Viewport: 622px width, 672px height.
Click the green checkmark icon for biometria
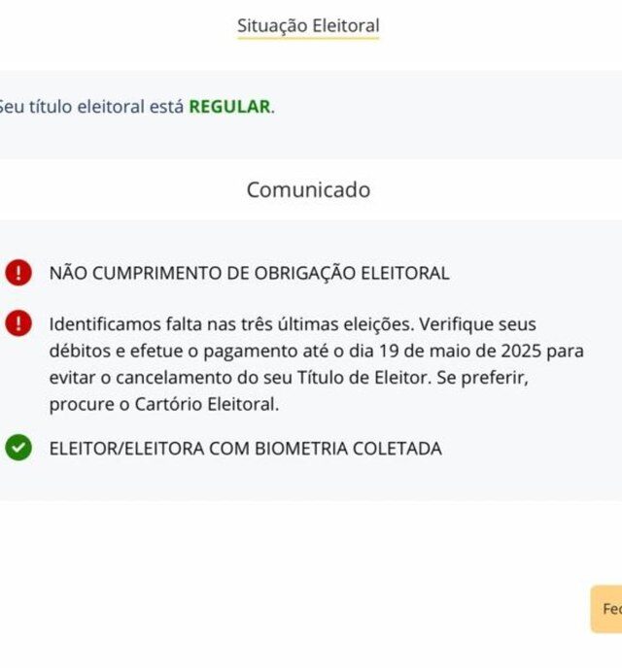coord(18,448)
